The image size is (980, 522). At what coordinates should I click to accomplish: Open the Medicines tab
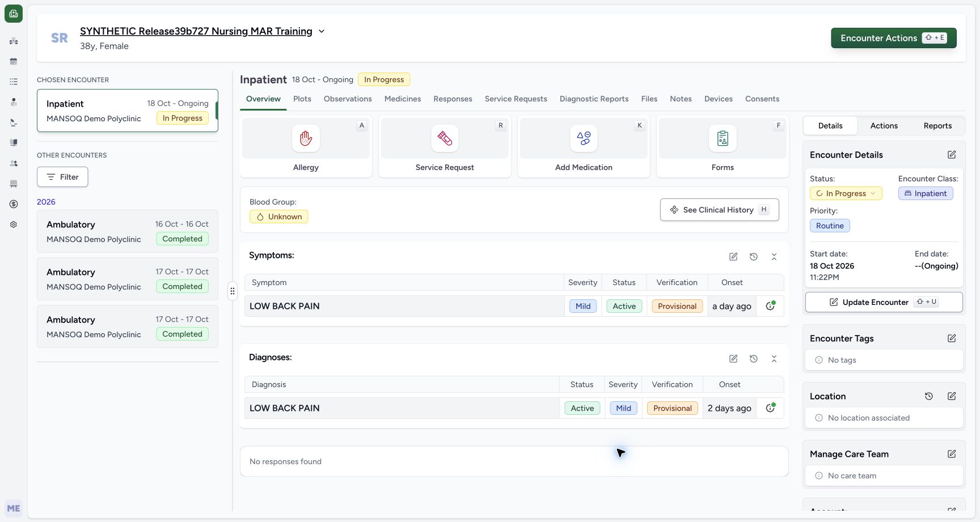click(403, 99)
